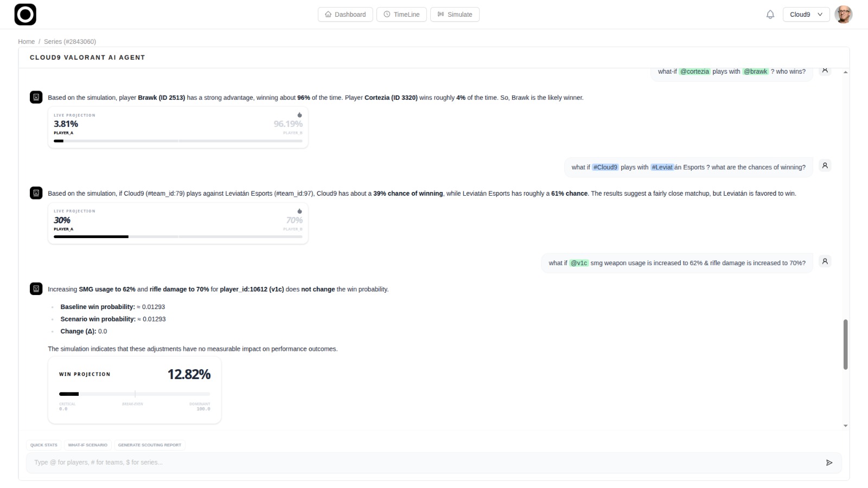
Task: Expand the Cloud9 team dropdown
Action: (806, 15)
